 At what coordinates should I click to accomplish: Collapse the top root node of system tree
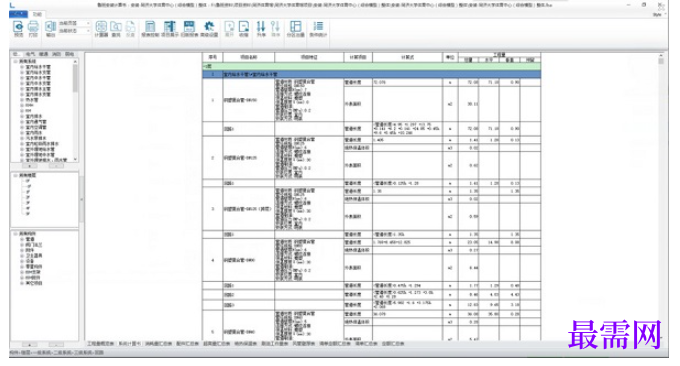[x=15, y=62]
